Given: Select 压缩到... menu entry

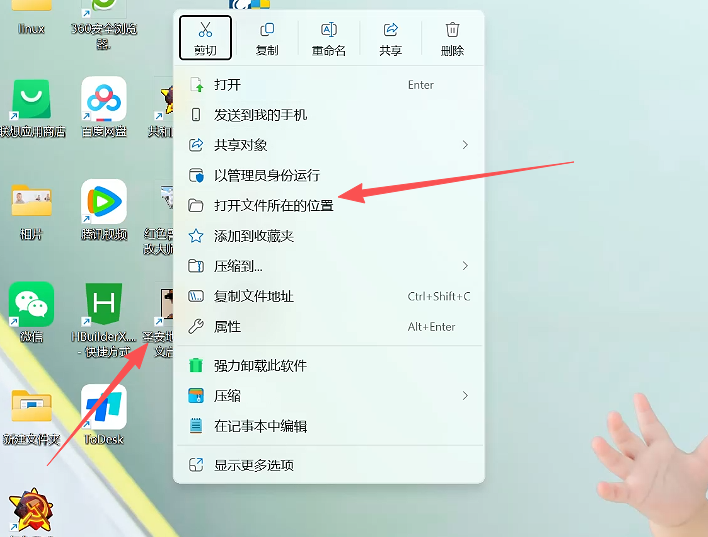Looking at the screenshot, I should [x=329, y=266].
